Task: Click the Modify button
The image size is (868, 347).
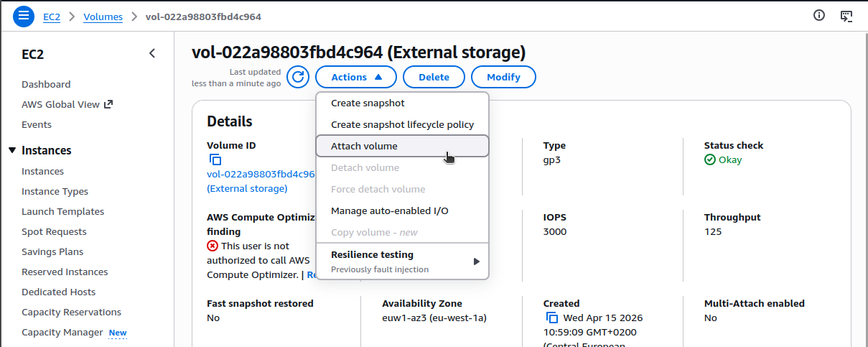Action: click(503, 77)
